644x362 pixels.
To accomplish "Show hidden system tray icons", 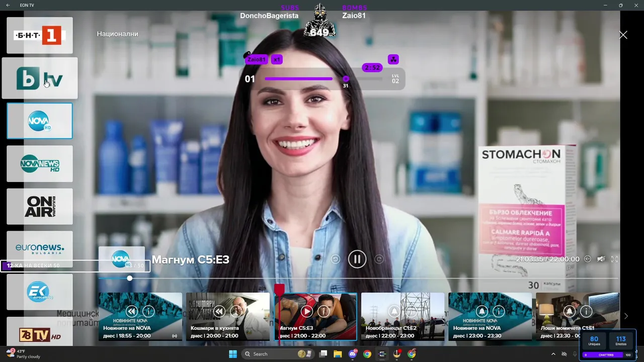I will 553,354.
